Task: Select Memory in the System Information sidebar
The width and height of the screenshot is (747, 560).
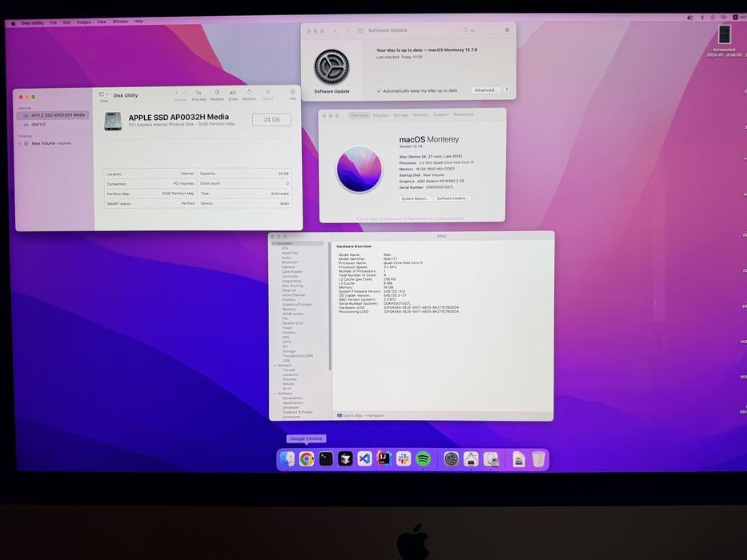Action: (x=289, y=309)
